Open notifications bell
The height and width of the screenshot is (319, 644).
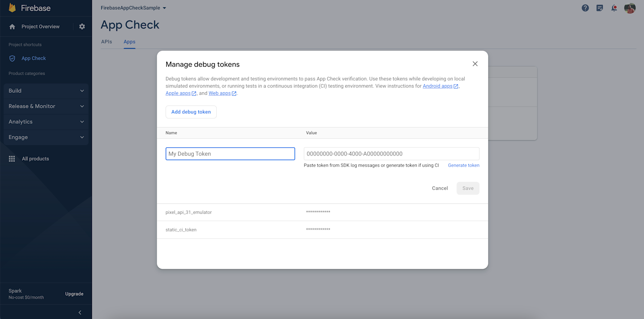click(x=614, y=8)
